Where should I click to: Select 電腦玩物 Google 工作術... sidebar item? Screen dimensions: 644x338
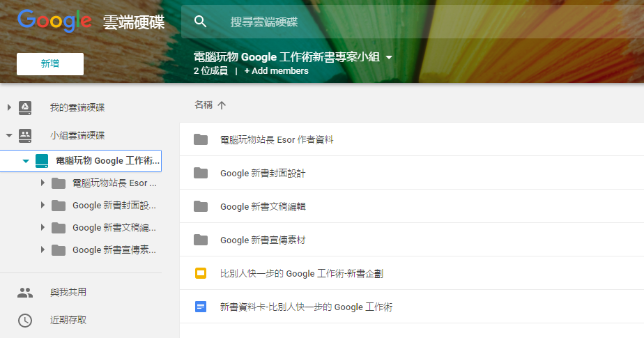pos(107,160)
